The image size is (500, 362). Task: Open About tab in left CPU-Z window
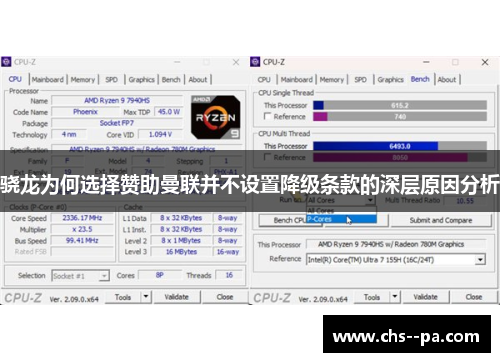coord(198,80)
